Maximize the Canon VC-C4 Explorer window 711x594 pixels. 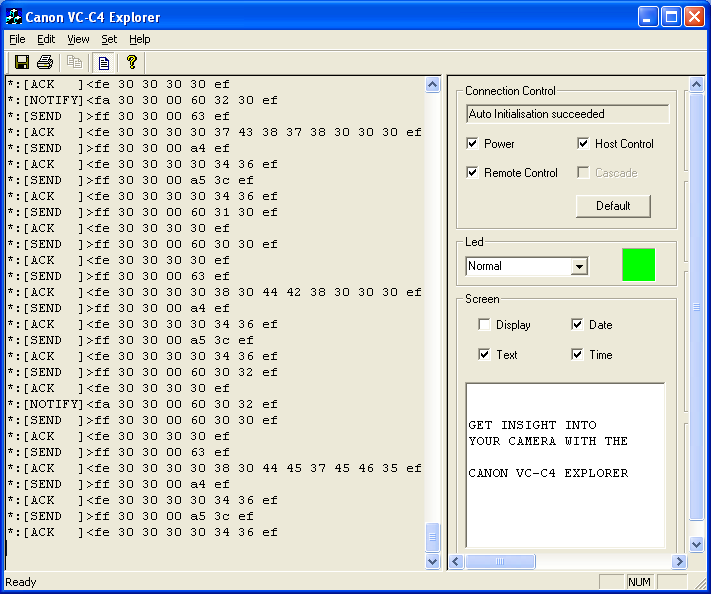coord(671,17)
